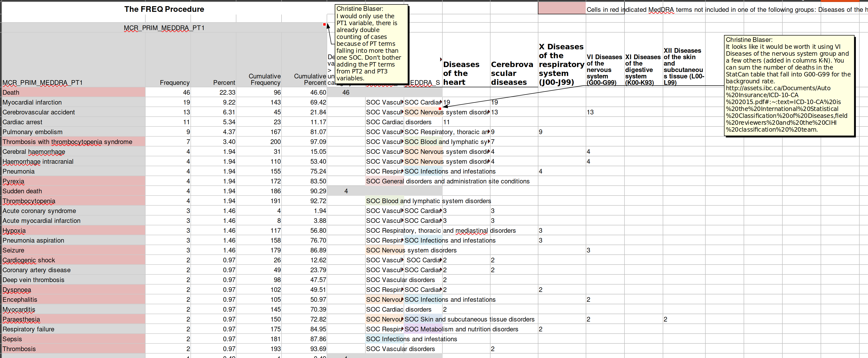Click the 'Acute coronary syndrome' cell

tap(74, 211)
